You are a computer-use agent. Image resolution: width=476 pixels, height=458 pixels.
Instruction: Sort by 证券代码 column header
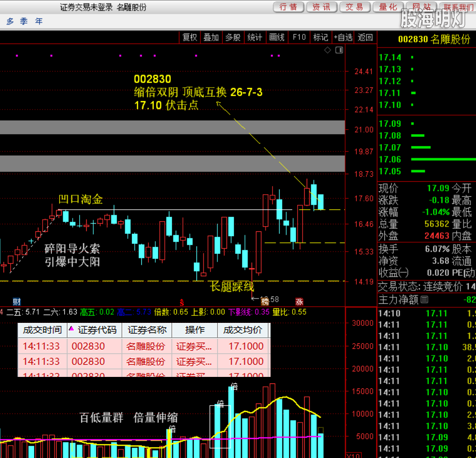(94, 330)
